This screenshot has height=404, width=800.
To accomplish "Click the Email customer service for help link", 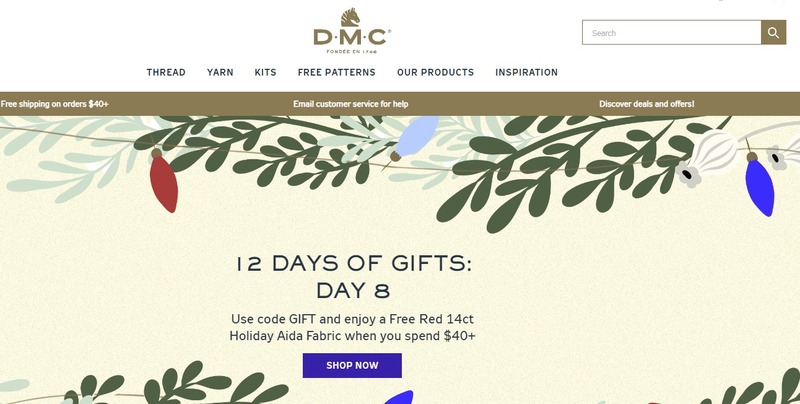I will coord(351,104).
